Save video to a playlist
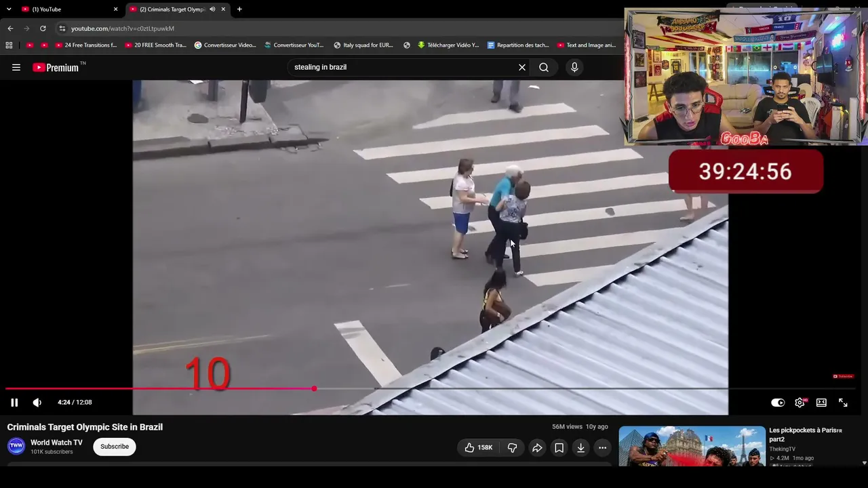This screenshot has width=868, height=488. (x=559, y=447)
